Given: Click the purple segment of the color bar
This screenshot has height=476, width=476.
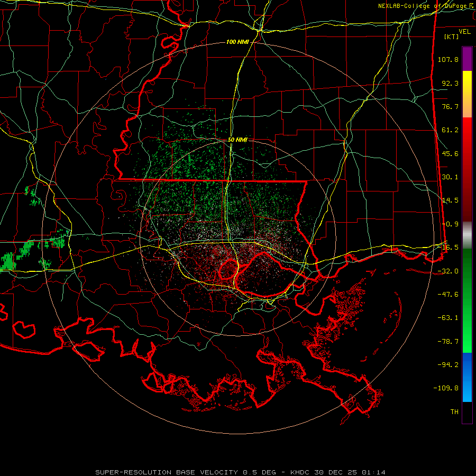Looking at the screenshot, I should [467, 59].
